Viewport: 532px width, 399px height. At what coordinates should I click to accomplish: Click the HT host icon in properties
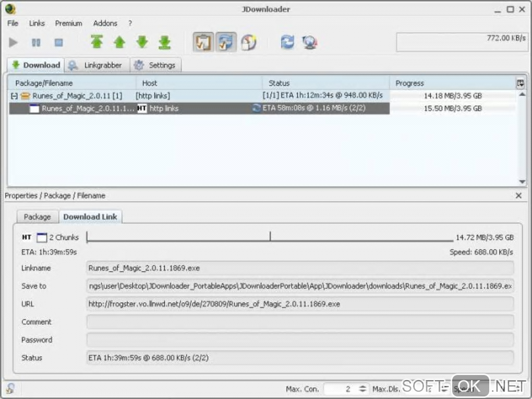27,237
